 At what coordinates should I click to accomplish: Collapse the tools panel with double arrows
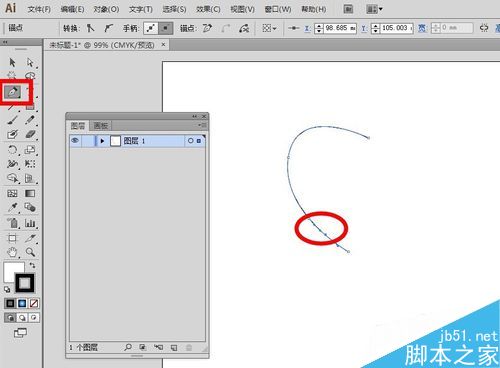pos(5,42)
